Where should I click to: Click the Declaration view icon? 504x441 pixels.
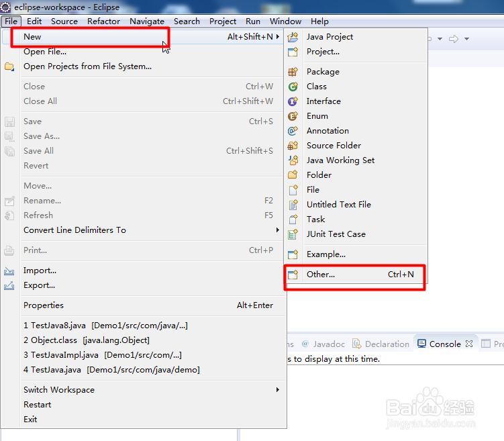pos(356,344)
